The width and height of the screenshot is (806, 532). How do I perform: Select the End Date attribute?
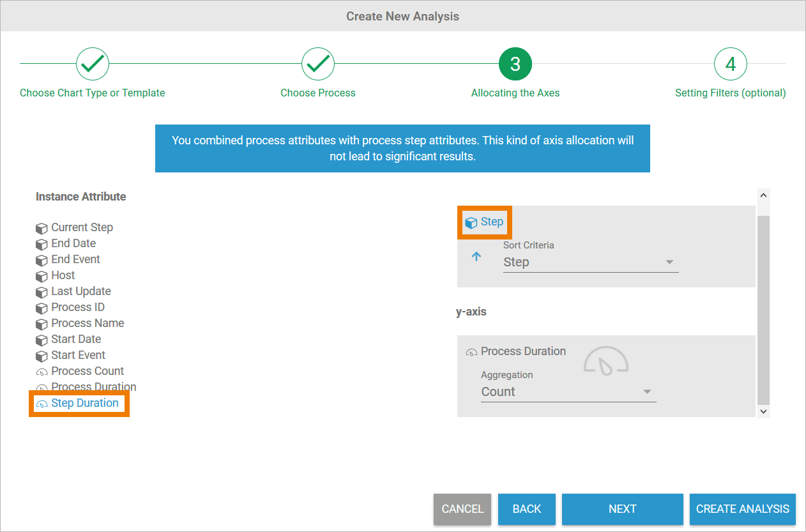point(73,243)
